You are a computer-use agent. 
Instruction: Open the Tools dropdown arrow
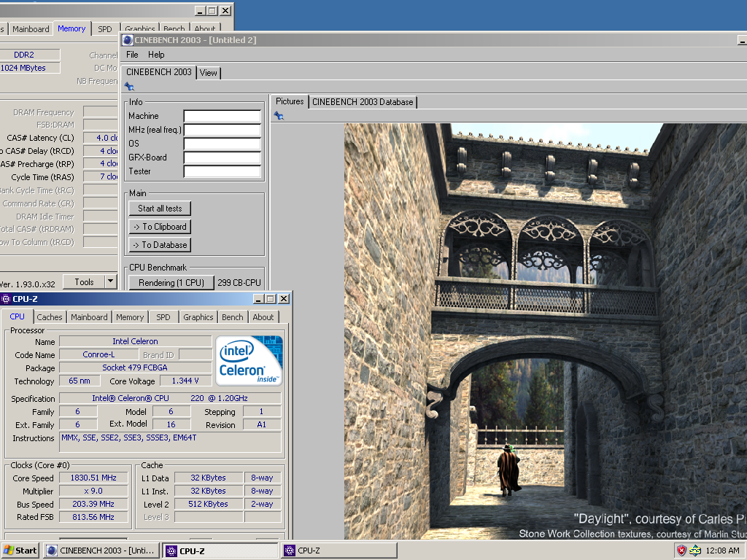click(111, 282)
